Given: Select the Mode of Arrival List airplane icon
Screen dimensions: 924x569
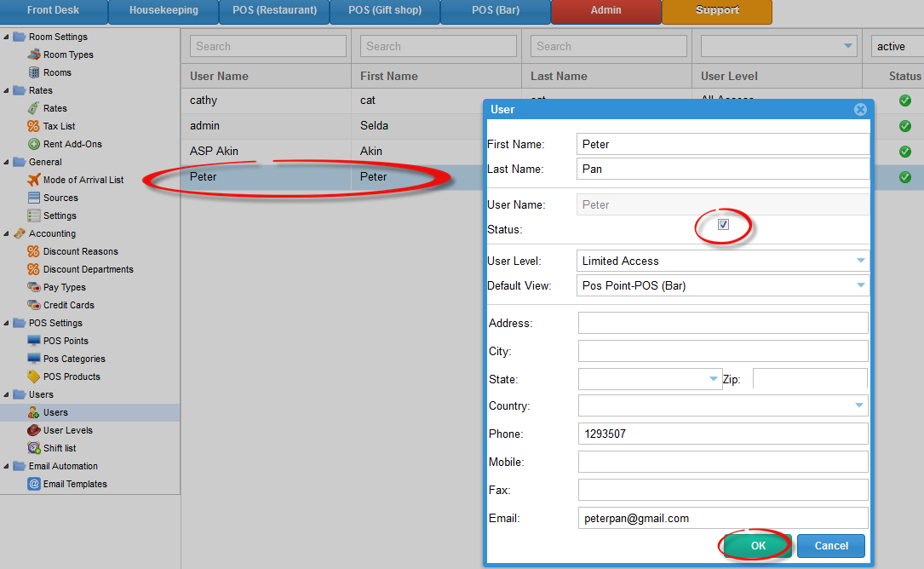Looking at the screenshot, I should coord(34,180).
